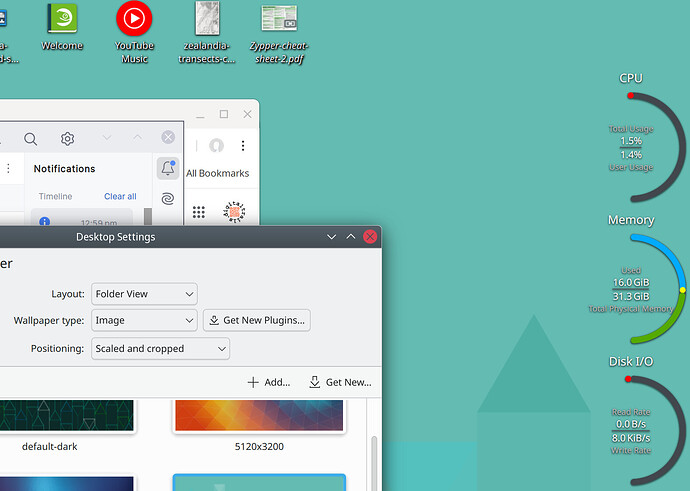Open Zypper-cheat-sheet-2.pdf on the desktop
This screenshot has height=491, width=690.
[279, 32]
